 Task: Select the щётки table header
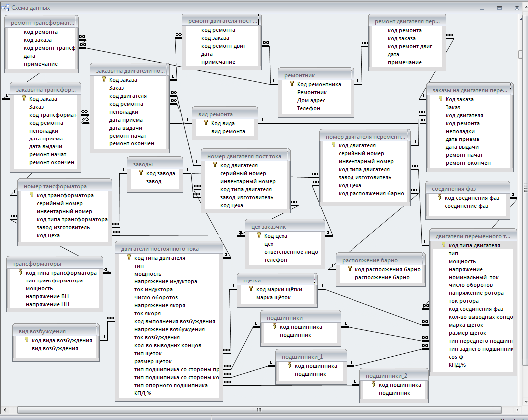pyautogui.click(x=277, y=280)
